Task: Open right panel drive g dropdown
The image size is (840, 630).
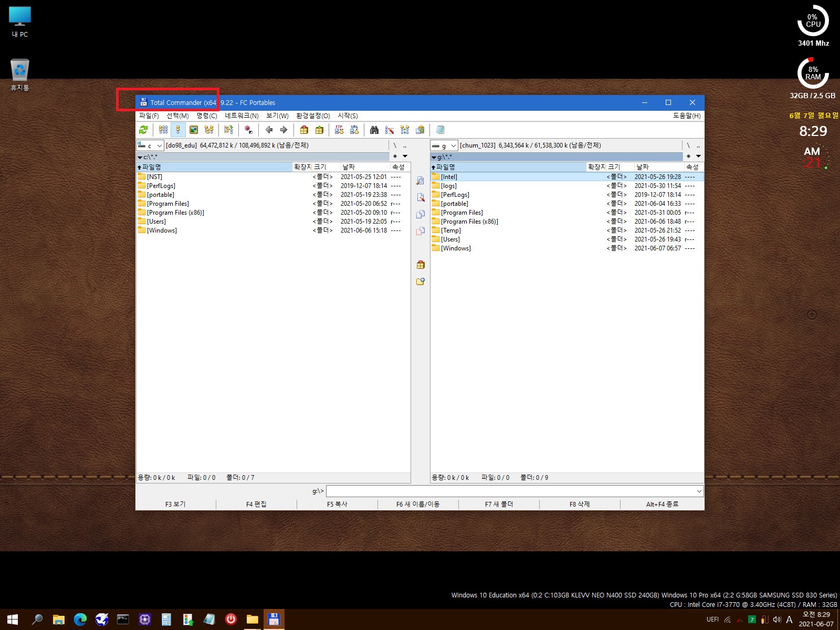Action: [444, 145]
